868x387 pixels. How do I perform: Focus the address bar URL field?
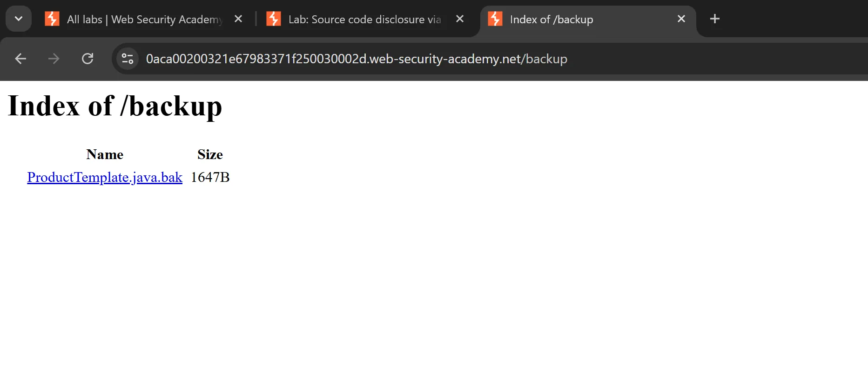(x=357, y=59)
